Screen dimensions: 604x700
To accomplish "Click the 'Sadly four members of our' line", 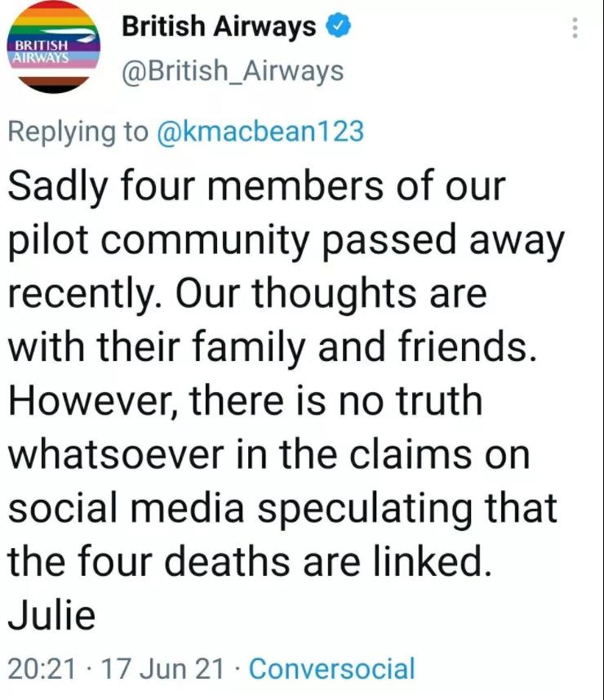I will coord(257,185).
